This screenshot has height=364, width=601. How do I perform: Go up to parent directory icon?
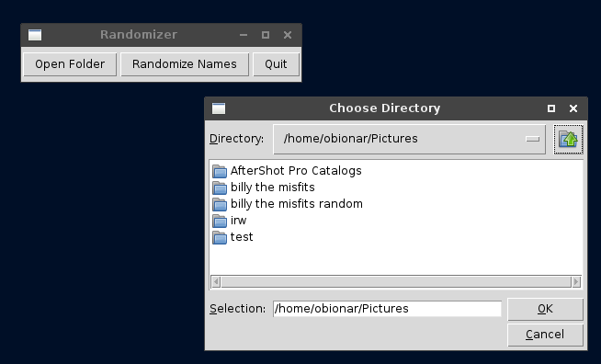568,139
